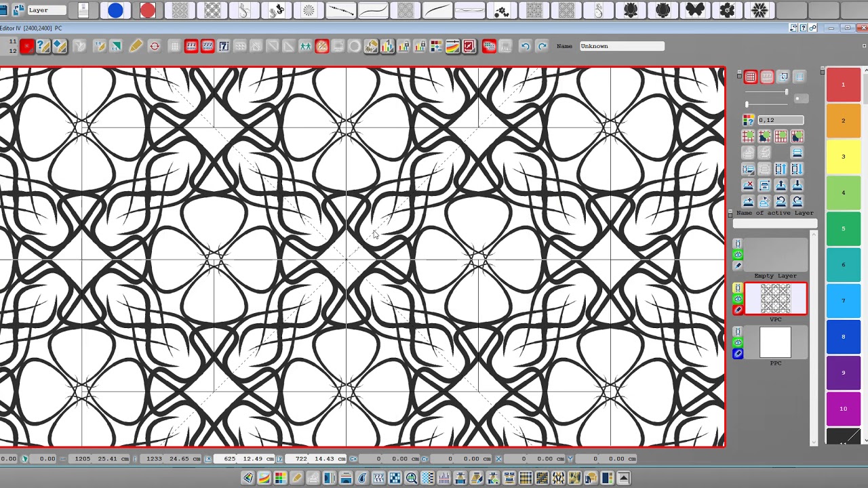Activate the red-highlighted grid icon in right panel

click(751, 77)
